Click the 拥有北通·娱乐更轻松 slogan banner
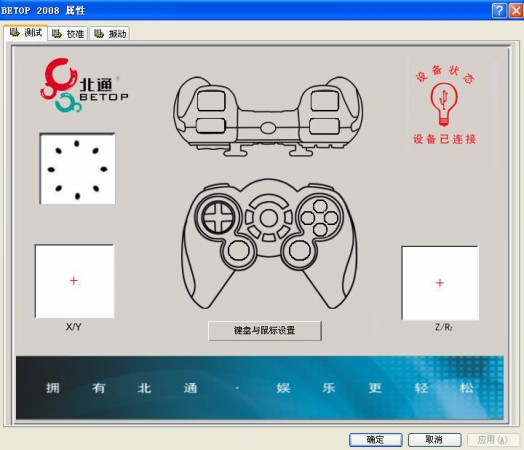 tap(260, 388)
